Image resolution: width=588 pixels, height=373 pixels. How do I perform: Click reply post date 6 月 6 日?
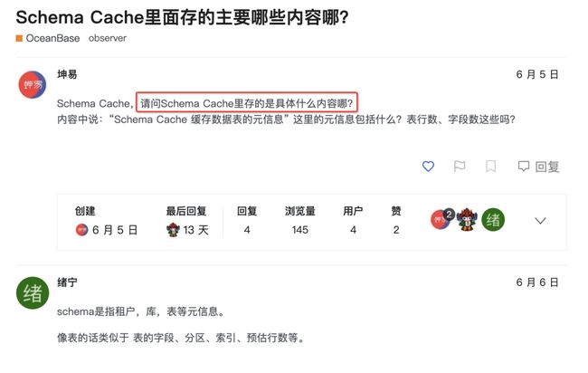coord(537,282)
